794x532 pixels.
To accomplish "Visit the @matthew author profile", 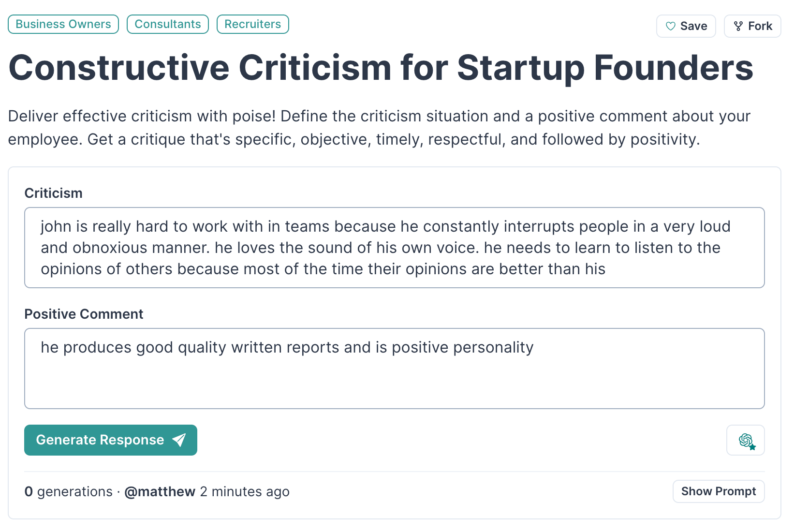I will tap(160, 492).
